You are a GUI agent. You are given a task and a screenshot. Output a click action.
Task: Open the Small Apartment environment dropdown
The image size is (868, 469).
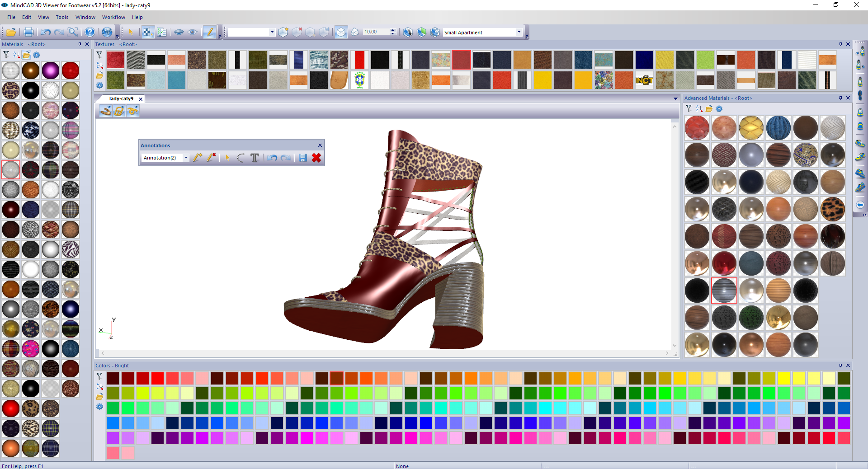point(519,32)
